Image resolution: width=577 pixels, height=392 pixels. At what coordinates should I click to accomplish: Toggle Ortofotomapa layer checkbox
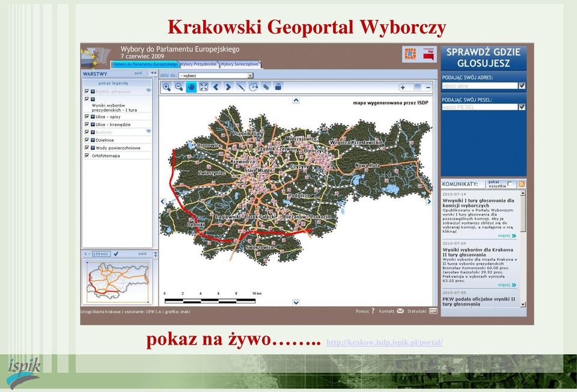pos(87,155)
